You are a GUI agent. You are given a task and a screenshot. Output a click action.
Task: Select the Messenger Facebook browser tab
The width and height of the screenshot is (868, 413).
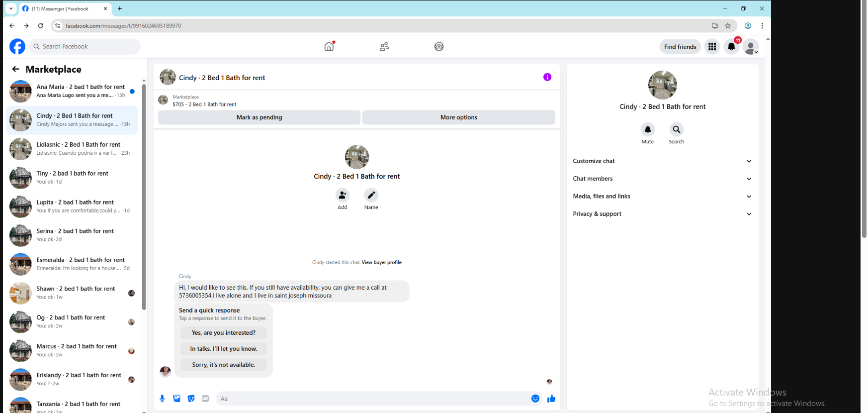point(65,9)
